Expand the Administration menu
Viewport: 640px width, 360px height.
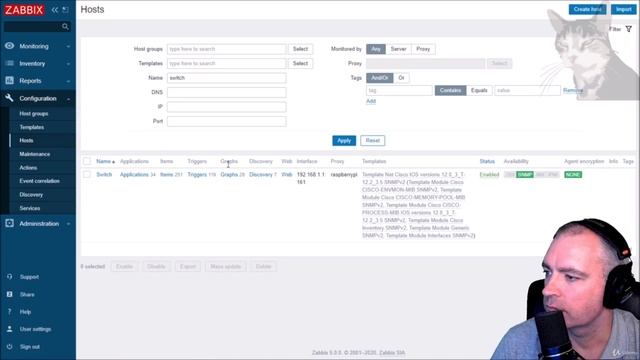click(x=38, y=224)
